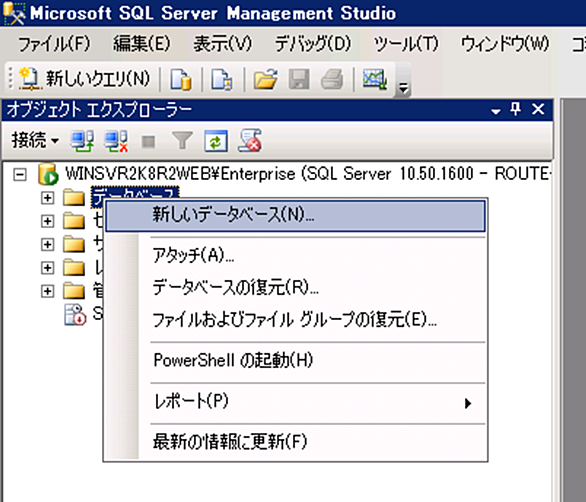
Task: Click the データベース folder icon
Action: pos(74,197)
